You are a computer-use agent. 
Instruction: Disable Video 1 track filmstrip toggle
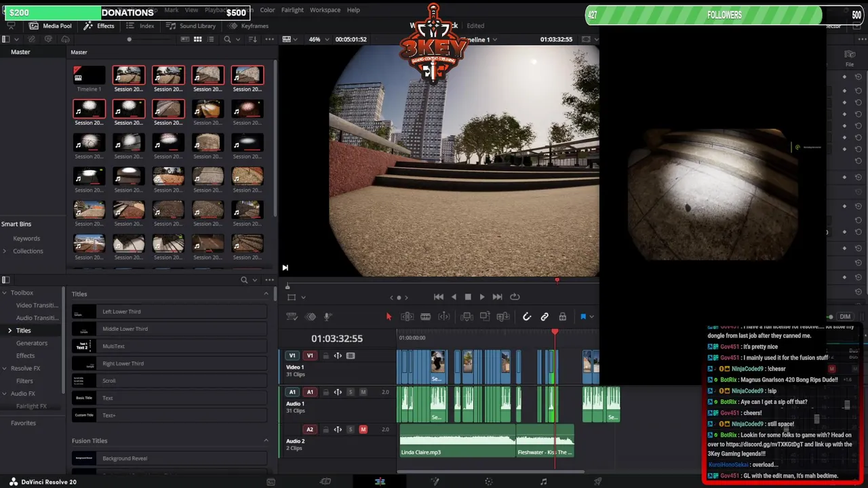351,355
